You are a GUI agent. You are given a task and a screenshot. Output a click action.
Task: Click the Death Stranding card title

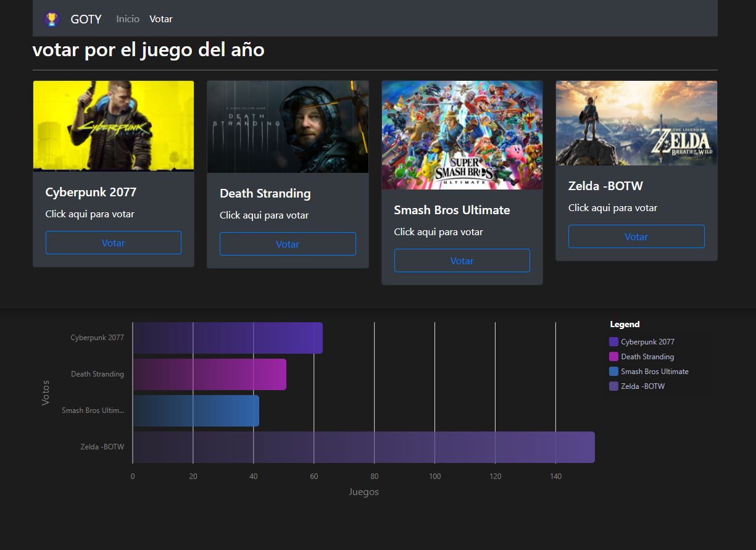265,193
